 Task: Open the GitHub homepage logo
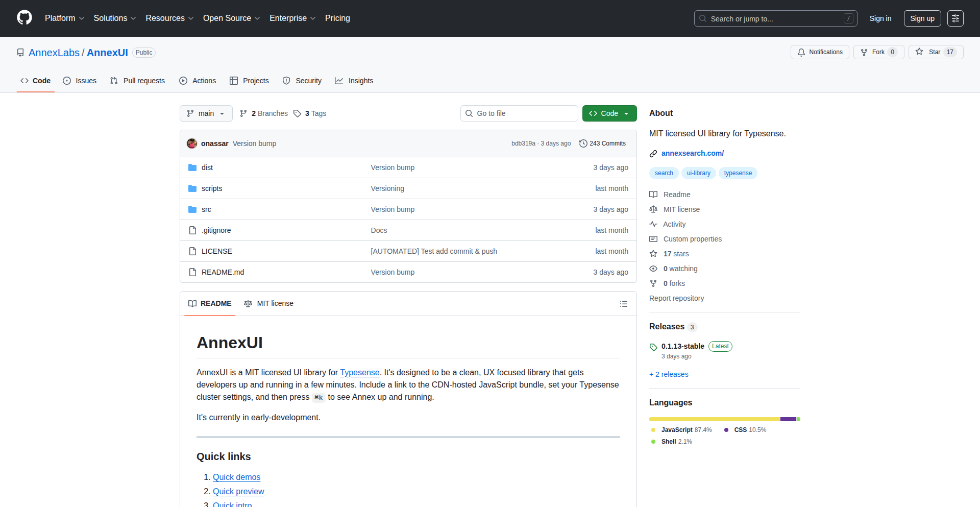[24, 18]
